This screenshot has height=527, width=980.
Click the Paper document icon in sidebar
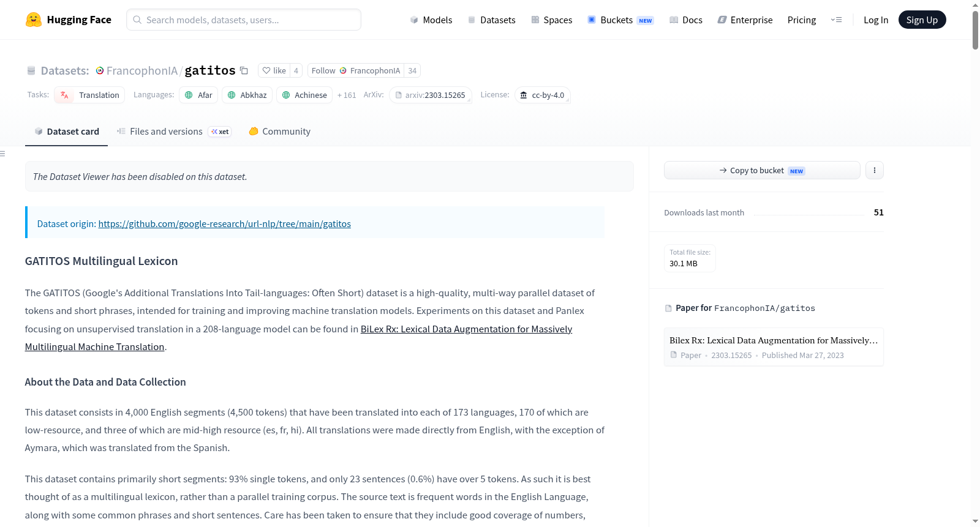[674, 355]
